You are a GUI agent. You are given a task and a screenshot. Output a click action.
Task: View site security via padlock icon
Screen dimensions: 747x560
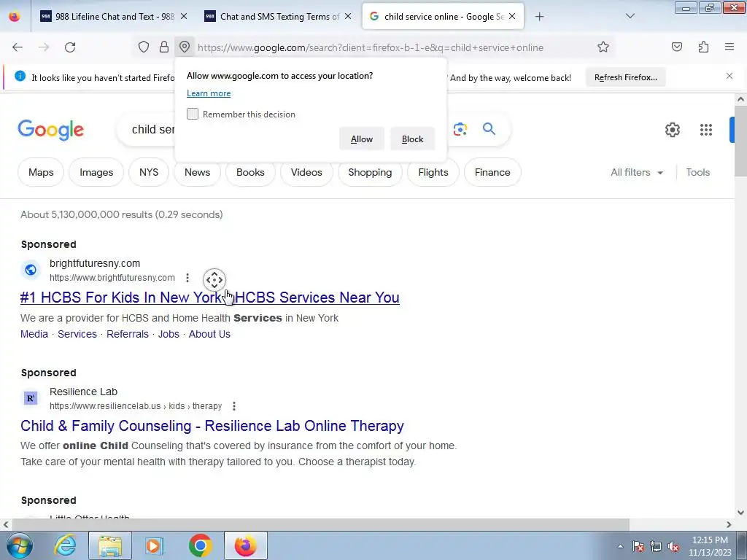tap(164, 47)
